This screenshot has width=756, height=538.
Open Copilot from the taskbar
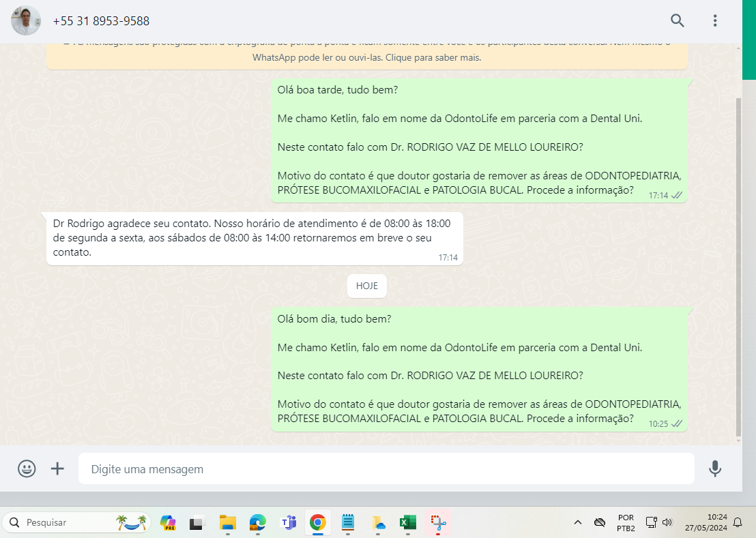pyautogui.click(x=168, y=522)
